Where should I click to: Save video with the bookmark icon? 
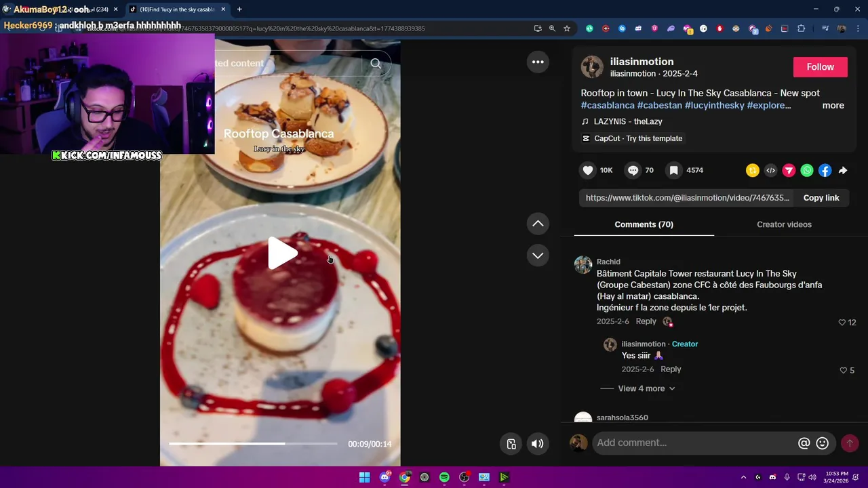pyautogui.click(x=674, y=171)
